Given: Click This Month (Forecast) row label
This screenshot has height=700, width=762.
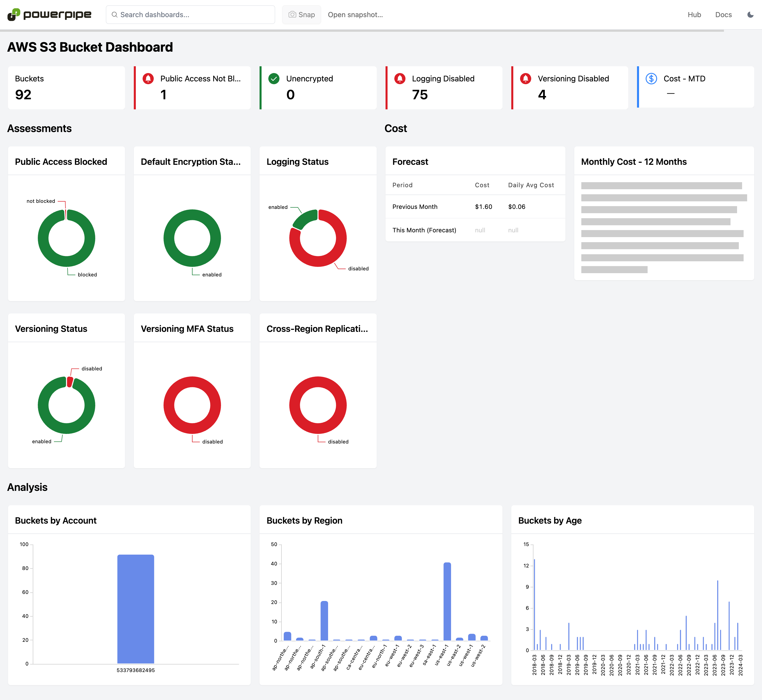Looking at the screenshot, I should coord(424,230).
